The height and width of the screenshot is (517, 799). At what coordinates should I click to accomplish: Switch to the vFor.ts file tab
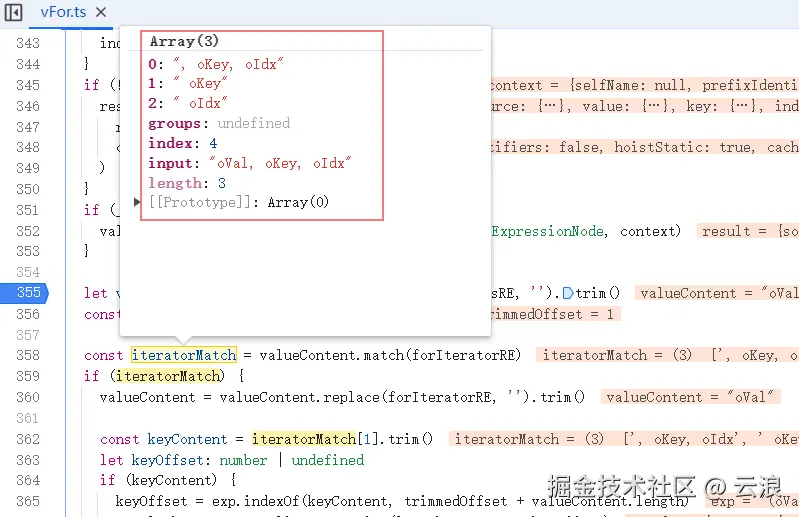point(63,12)
